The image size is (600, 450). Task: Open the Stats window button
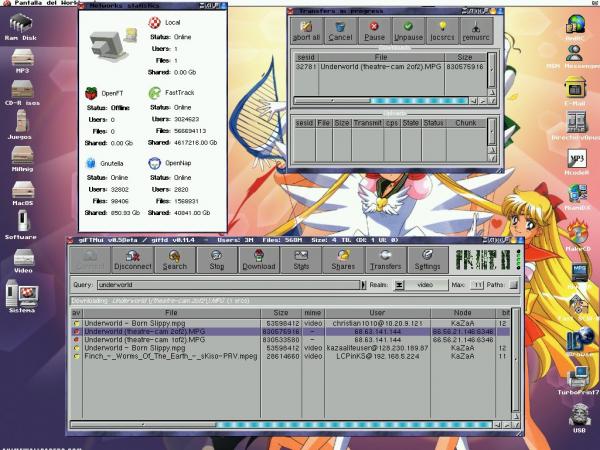pos(301,260)
